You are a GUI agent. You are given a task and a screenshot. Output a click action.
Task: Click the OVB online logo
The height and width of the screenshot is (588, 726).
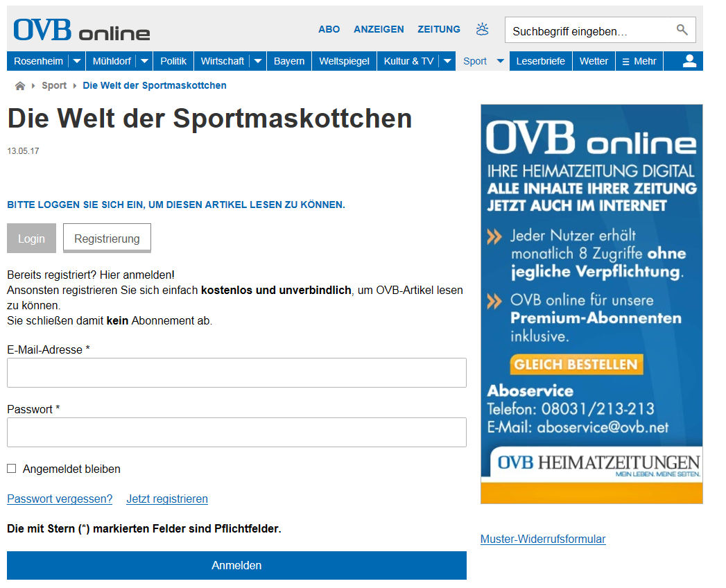[x=81, y=30]
